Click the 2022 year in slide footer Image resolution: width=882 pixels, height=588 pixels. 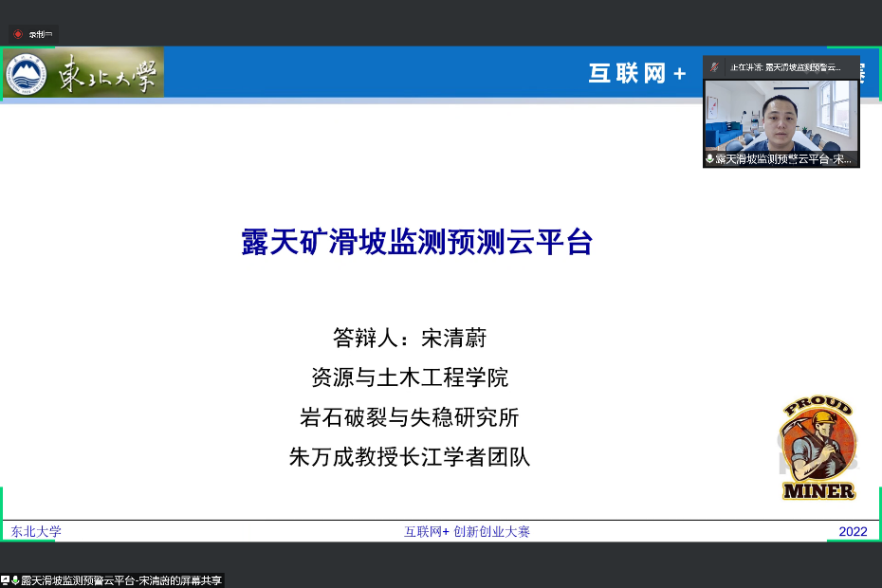click(x=853, y=531)
